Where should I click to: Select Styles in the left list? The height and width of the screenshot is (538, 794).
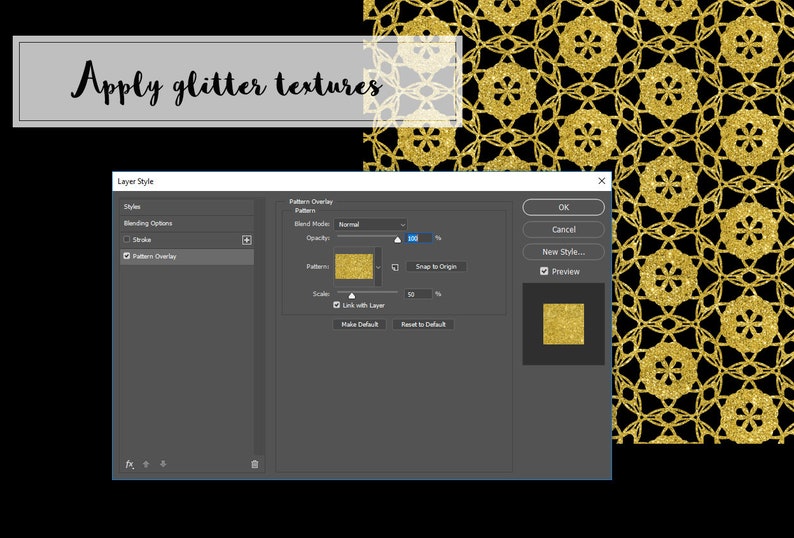click(187, 207)
